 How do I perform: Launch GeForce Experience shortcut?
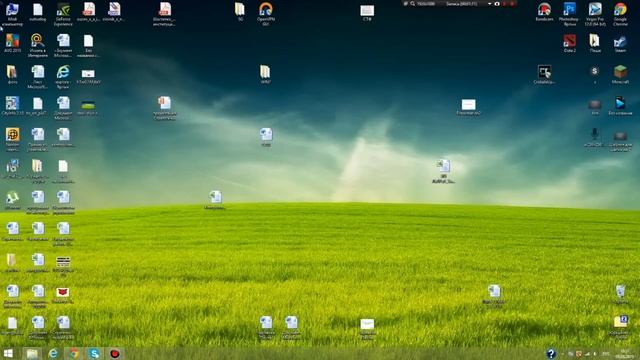(63, 13)
